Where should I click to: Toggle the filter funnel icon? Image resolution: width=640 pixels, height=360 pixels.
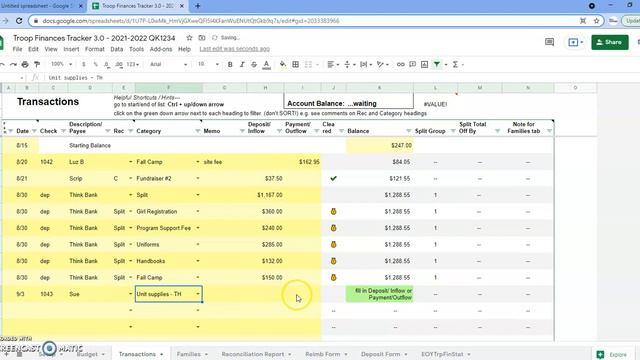tap(437, 64)
